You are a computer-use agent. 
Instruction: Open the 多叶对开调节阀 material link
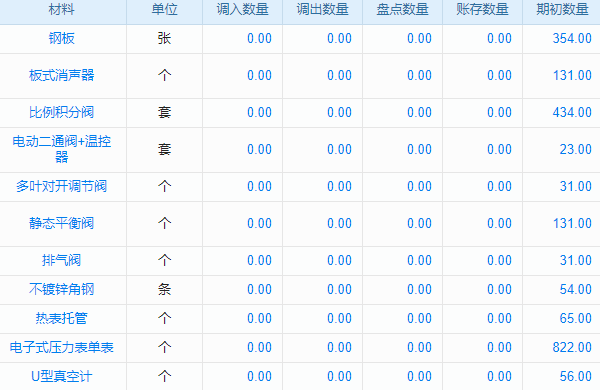tap(61, 186)
